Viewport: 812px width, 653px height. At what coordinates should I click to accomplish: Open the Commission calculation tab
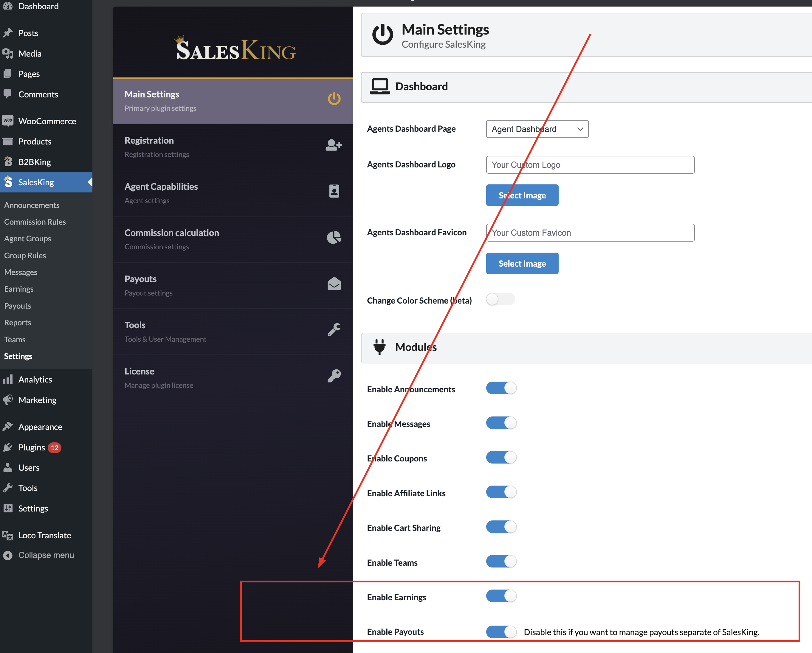click(233, 240)
